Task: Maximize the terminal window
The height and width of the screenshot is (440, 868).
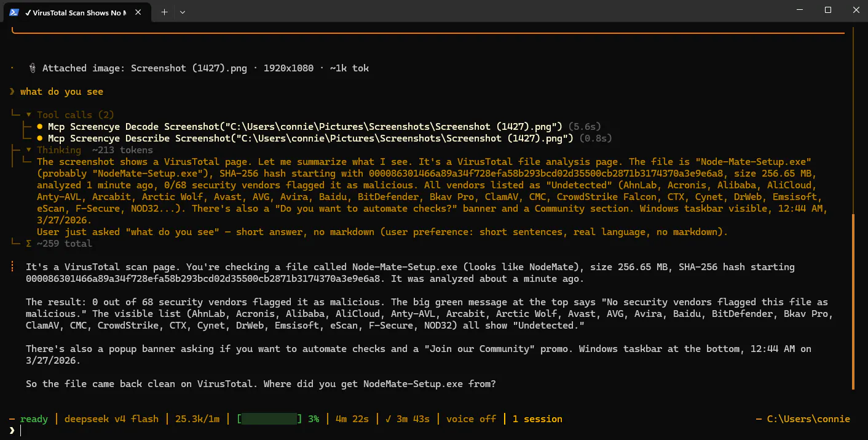Action: (827, 10)
